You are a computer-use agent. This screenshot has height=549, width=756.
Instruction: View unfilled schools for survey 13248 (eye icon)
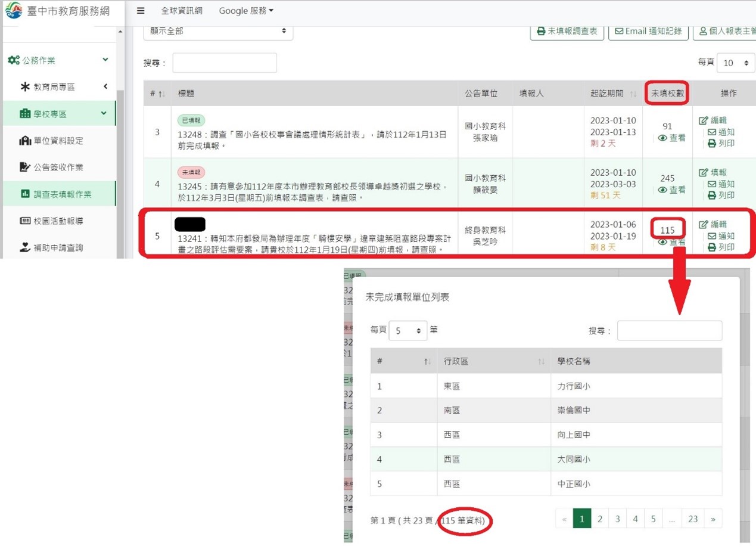pyautogui.click(x=662, y=138)
